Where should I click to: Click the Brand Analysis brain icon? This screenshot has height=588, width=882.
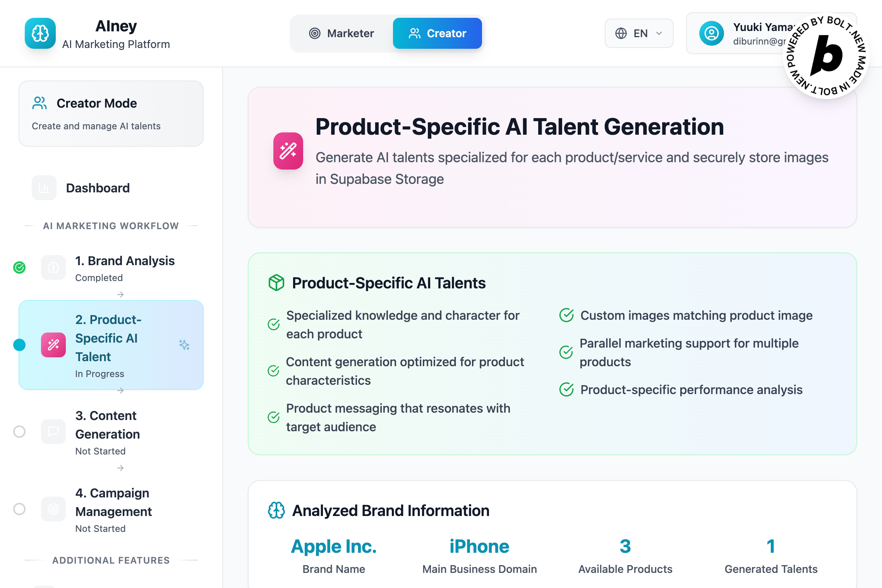[53, 267]
